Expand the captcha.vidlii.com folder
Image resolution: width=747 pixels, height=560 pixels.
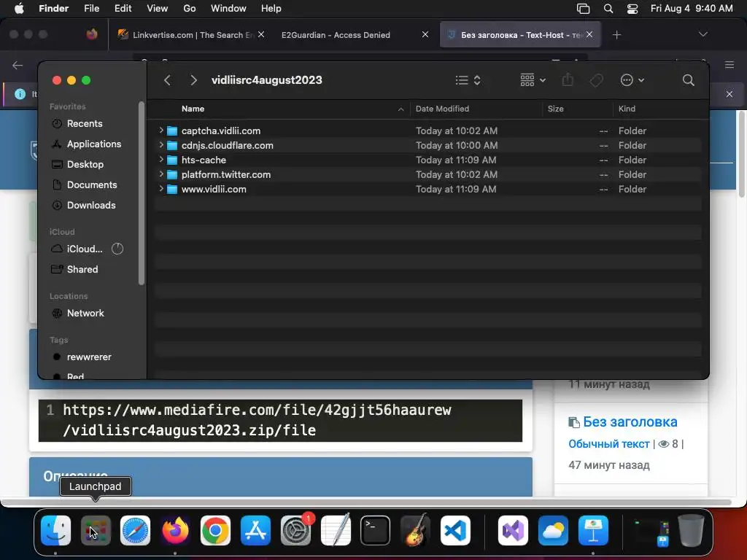coord(161,130)
